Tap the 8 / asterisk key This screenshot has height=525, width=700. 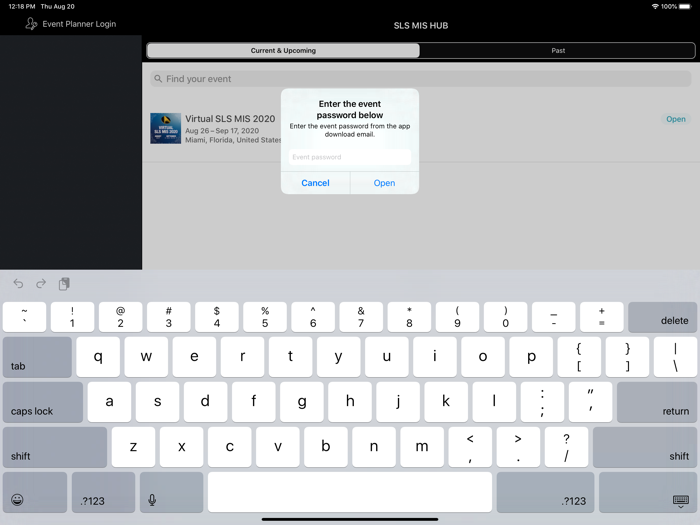(x=409, y=317)
